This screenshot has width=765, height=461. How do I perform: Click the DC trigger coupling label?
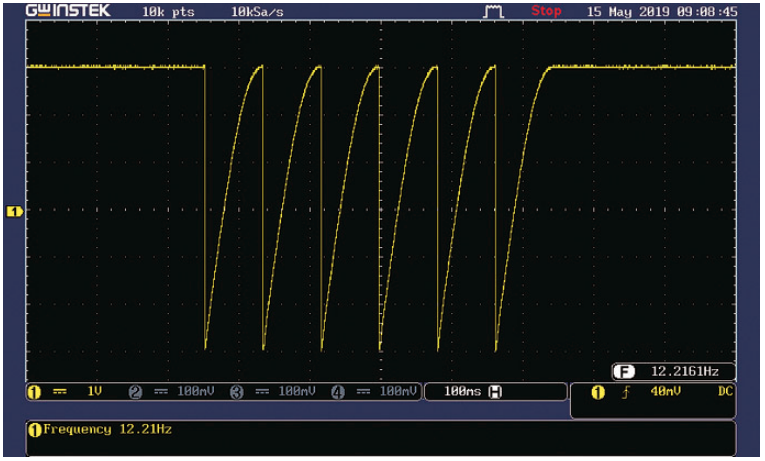(x=725, y=391)
